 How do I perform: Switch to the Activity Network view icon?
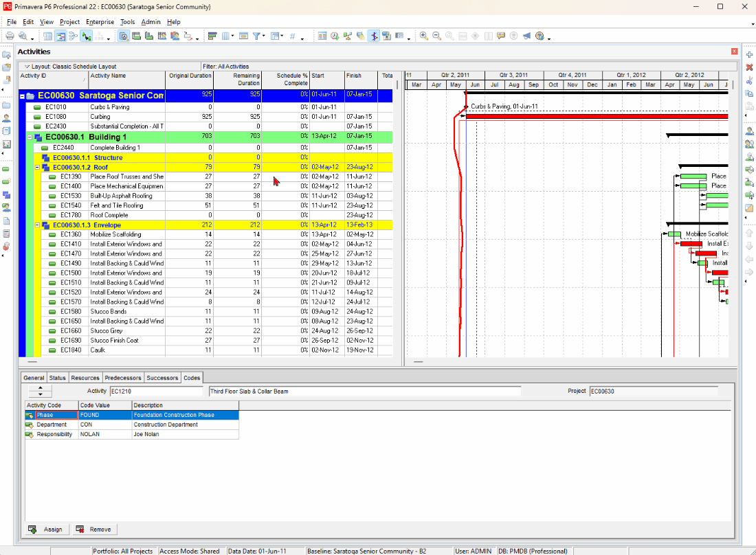tap(74, 36)
